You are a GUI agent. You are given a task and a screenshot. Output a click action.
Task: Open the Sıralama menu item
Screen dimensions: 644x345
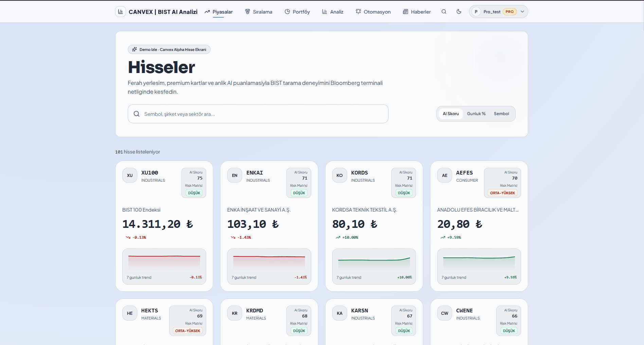(x=259, y=12)
